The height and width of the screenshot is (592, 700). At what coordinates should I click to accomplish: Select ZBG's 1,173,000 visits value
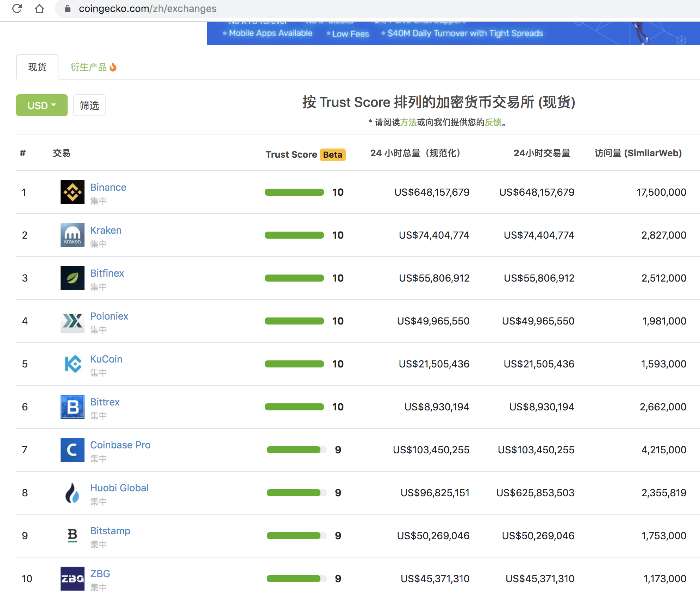click(665, 579)
